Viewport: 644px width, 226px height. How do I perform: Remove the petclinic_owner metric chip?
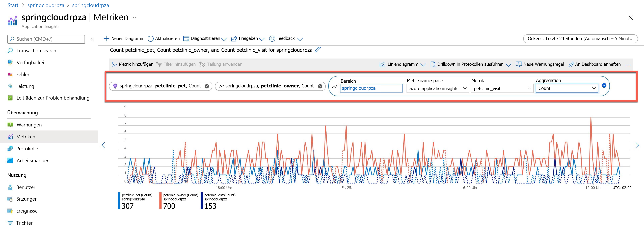pos(320,86)
